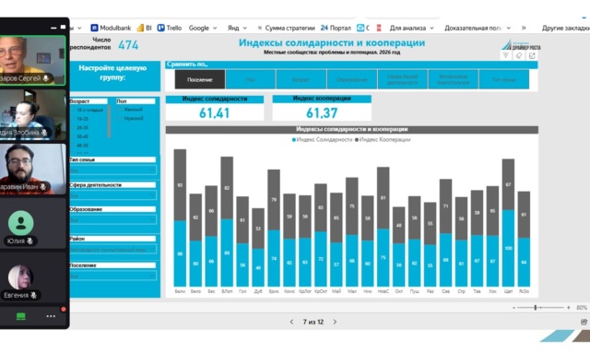Click the '7 из 12' page indicator
Screen dimensions: 590x364
pos(313,322)
